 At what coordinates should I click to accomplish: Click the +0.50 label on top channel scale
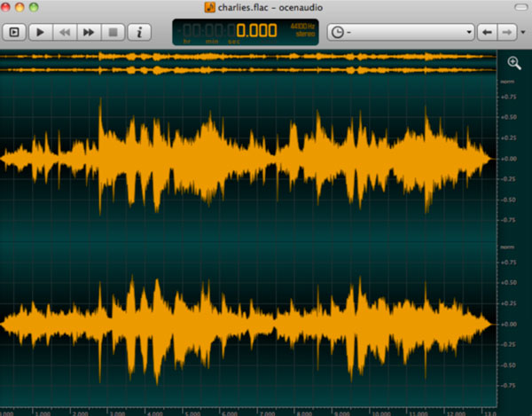click(509, 117)
